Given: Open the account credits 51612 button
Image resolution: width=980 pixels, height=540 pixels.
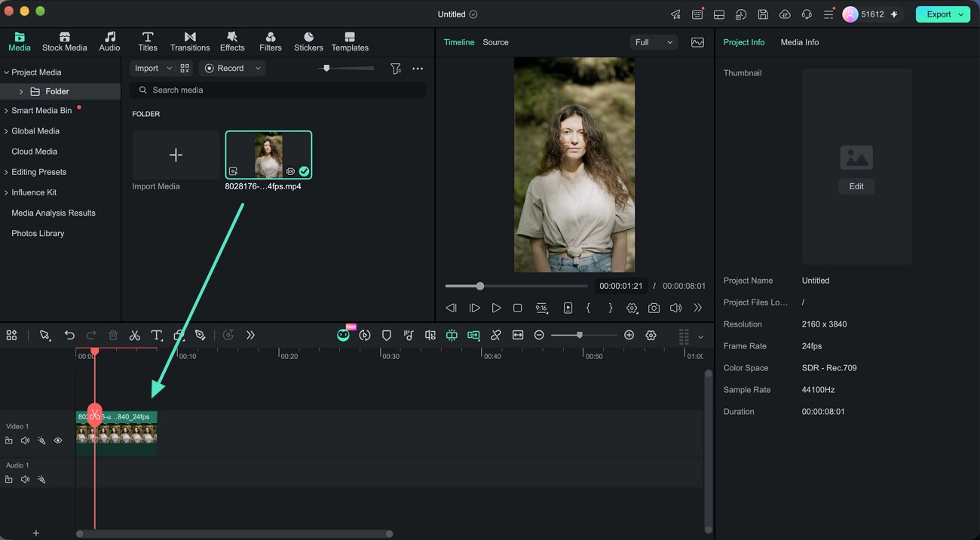Looking at the screenshot, I should coord(871,14).
